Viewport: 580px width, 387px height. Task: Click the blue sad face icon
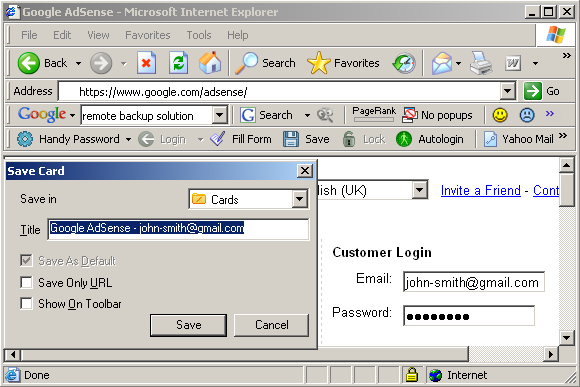(x=527, y=115)
